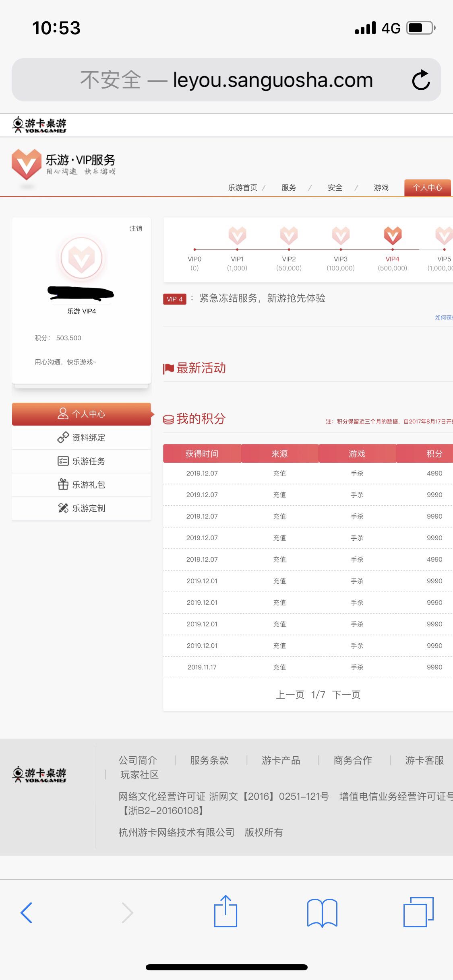
Task: Reload the page with Safari refresh icon
Action: point(421,80)
